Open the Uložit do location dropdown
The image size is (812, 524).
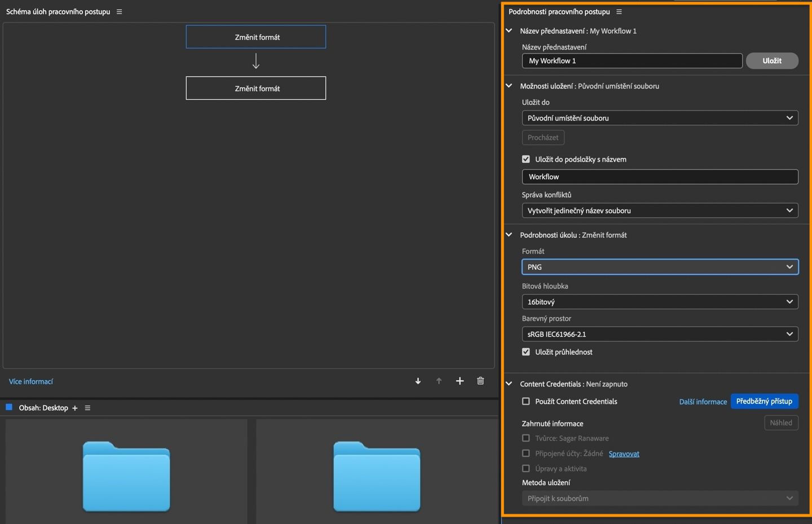(x=660, y=118)
